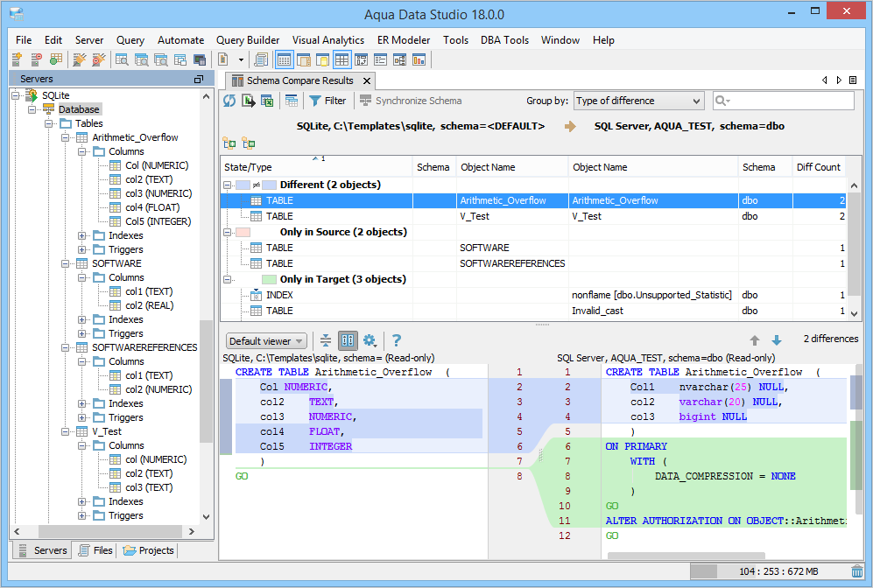Screen dimensions: 873x588
Task: Expand Indexes under Arithmetic_Overflow
Action: pos(81,235)
